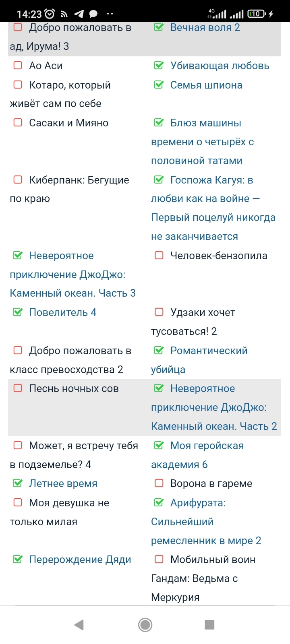
Task: Open the Семья шпиона link
Action: (x=206, y=85)
